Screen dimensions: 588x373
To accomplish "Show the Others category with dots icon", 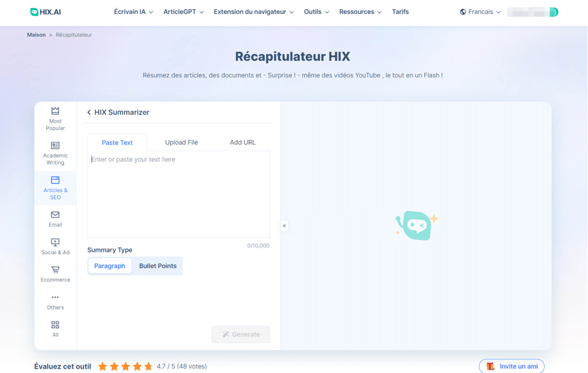I will coord(55,298).
